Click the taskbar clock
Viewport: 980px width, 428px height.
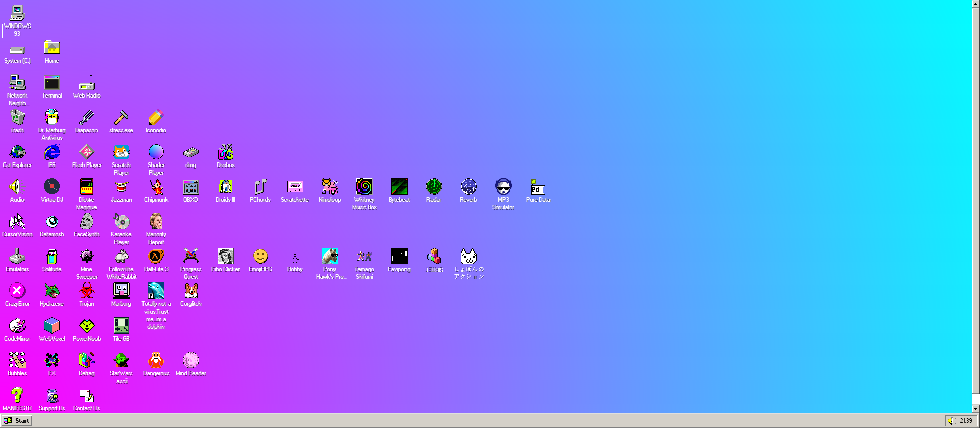966,421
